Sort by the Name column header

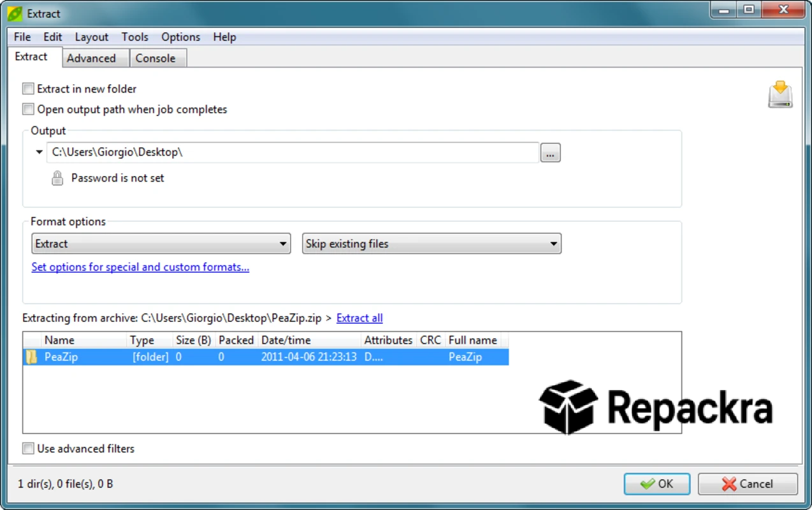83,340
